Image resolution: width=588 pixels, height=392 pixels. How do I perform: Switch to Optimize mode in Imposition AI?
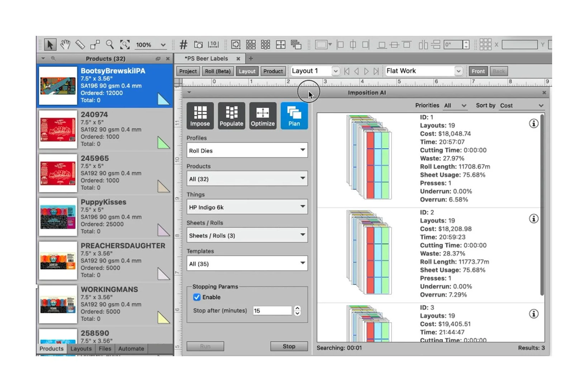click(x=263, y=116)
